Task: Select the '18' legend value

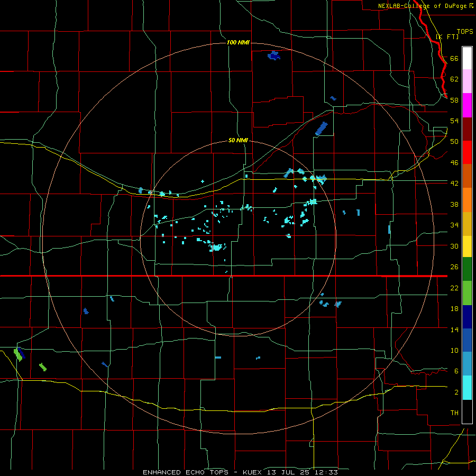Action: [454, 309]
